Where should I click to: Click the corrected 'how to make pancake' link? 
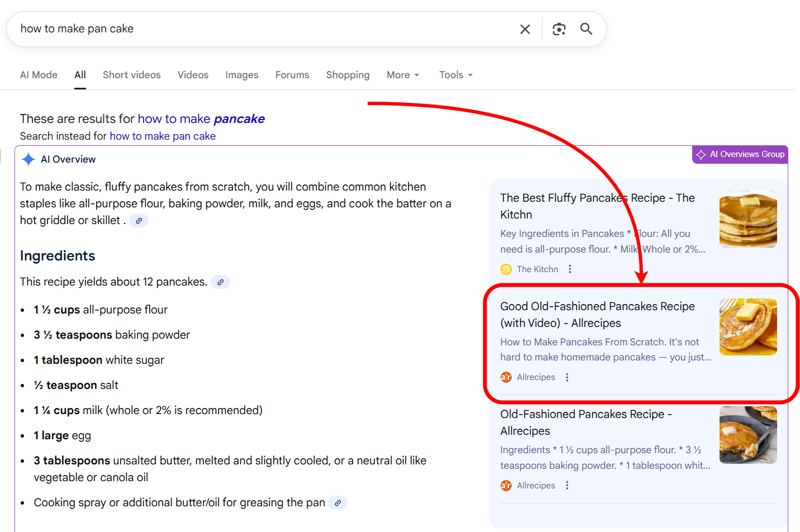202,118
